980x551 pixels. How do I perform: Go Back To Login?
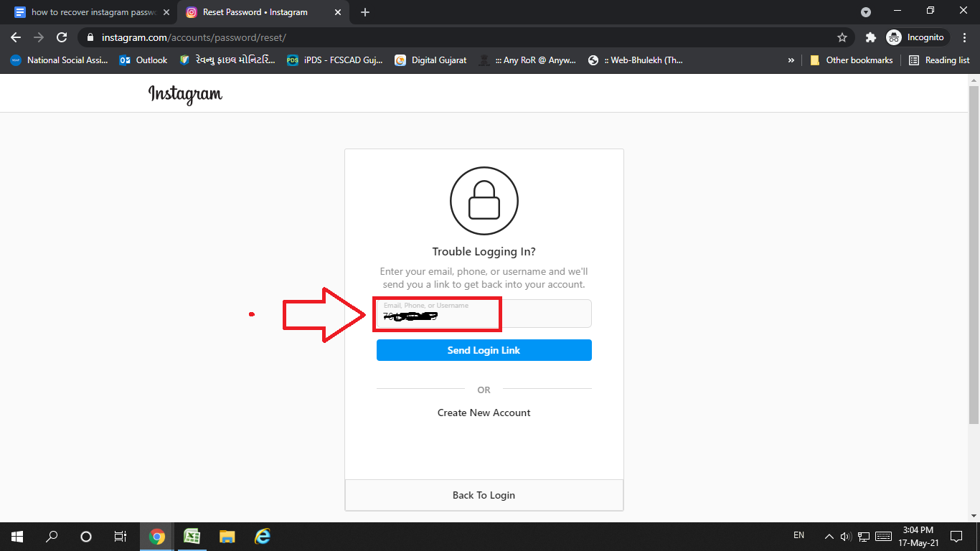[484, 495]
